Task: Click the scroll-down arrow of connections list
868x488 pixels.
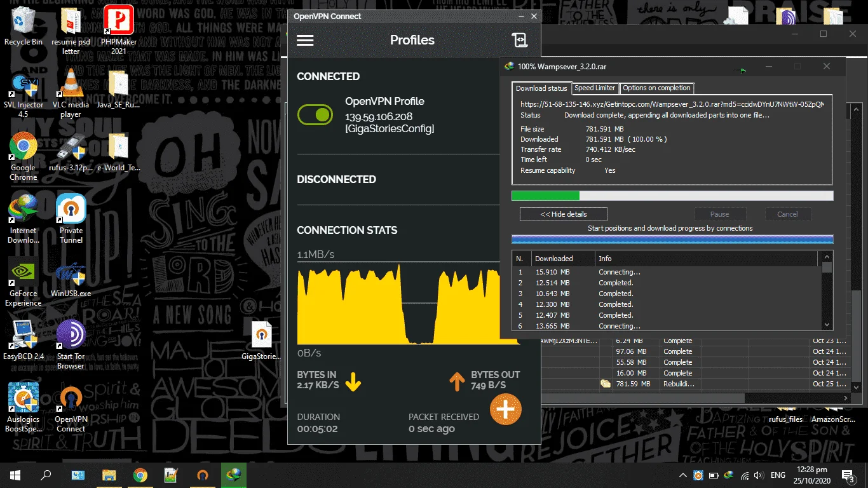Action: (827, 325)
